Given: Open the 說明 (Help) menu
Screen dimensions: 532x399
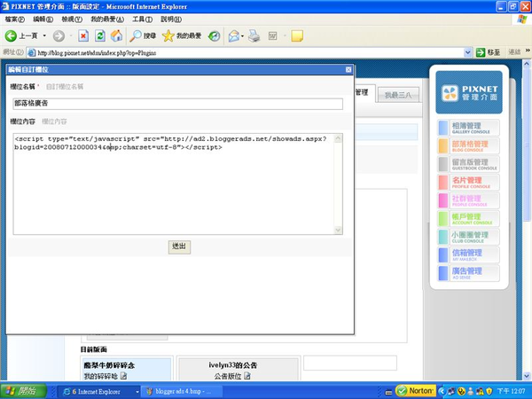Looking at the screenshot, I should (x=171, y=20).
